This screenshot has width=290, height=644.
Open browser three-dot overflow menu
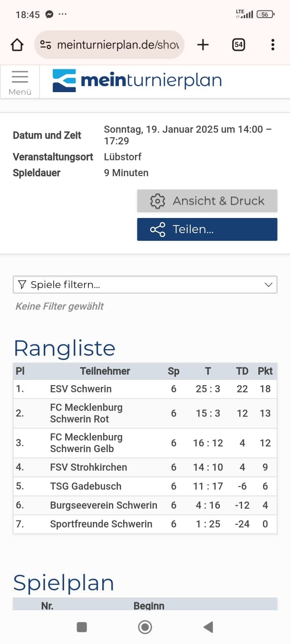click(272, 45)
